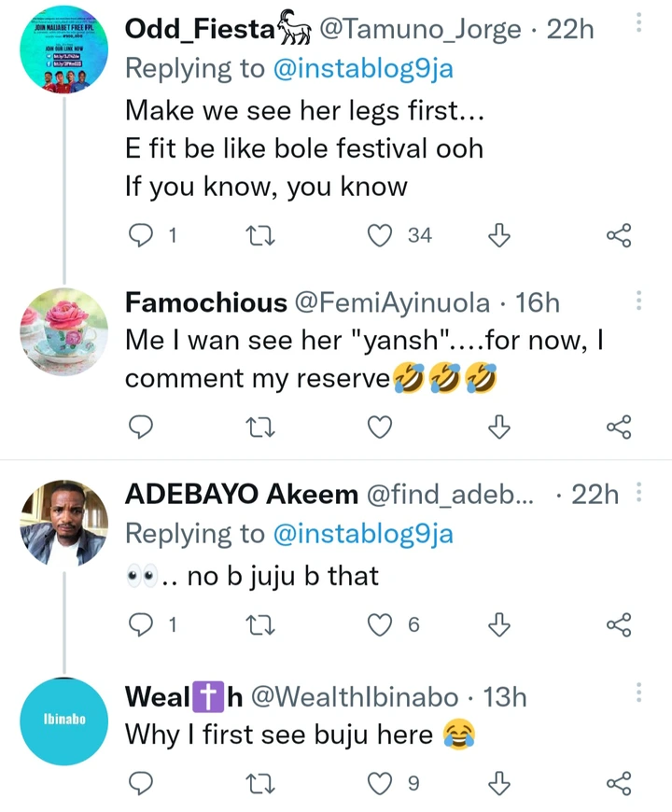The height and width of the screenshot is (812, 672).
Task: Like ADEBAYO Akeem's juju tweet
Action: (380, 625)
